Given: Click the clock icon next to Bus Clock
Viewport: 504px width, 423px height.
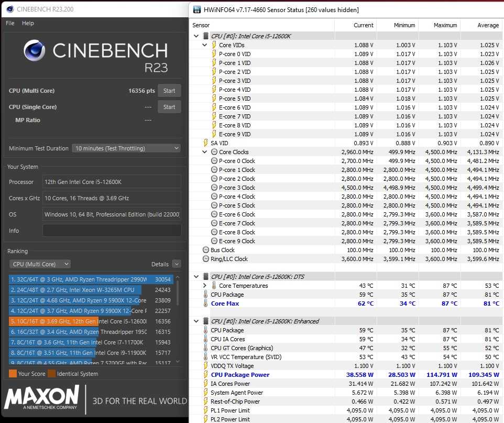Looking at the screenshot, I should coord(205,250).
